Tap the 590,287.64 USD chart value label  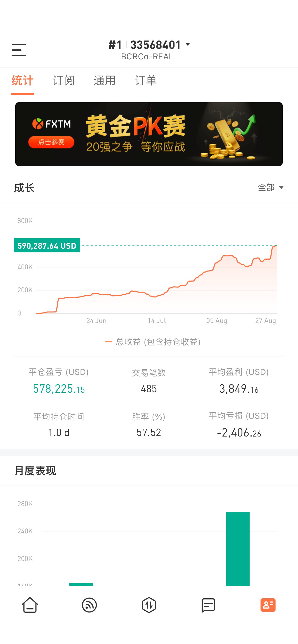point(47,245)
